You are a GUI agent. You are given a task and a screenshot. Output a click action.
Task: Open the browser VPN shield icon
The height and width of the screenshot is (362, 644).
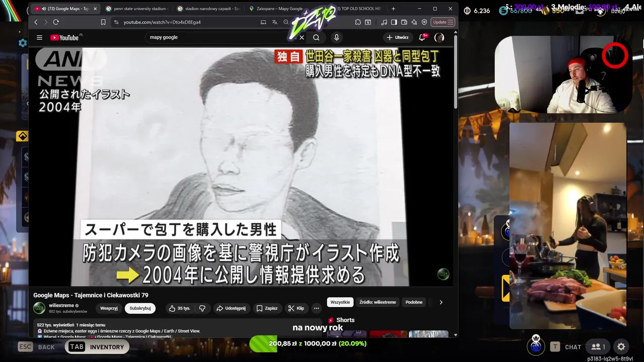click(424, 22)
